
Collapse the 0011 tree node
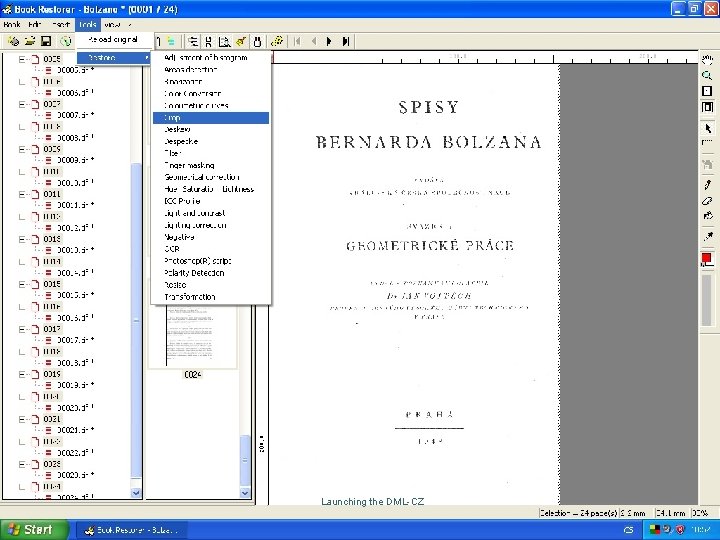[22, 194]
